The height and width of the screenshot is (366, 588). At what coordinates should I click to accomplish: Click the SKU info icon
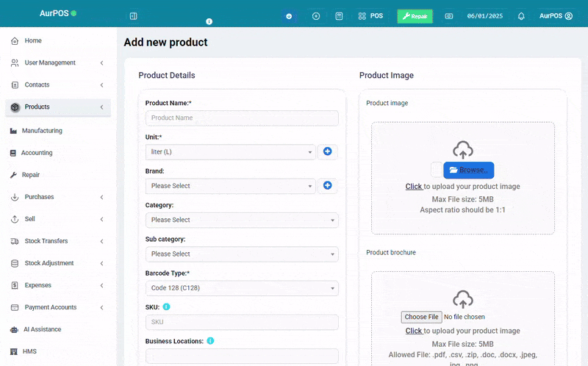coord(167,306)
